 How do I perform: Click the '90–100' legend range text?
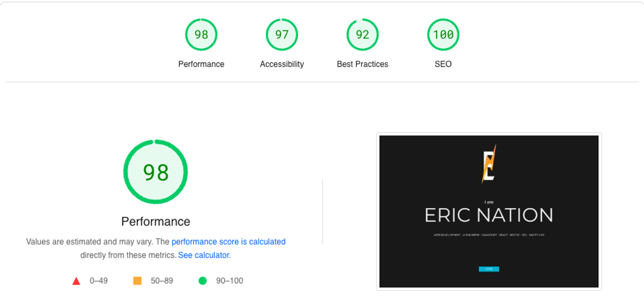pyautogui.click(x=230, y=281)
